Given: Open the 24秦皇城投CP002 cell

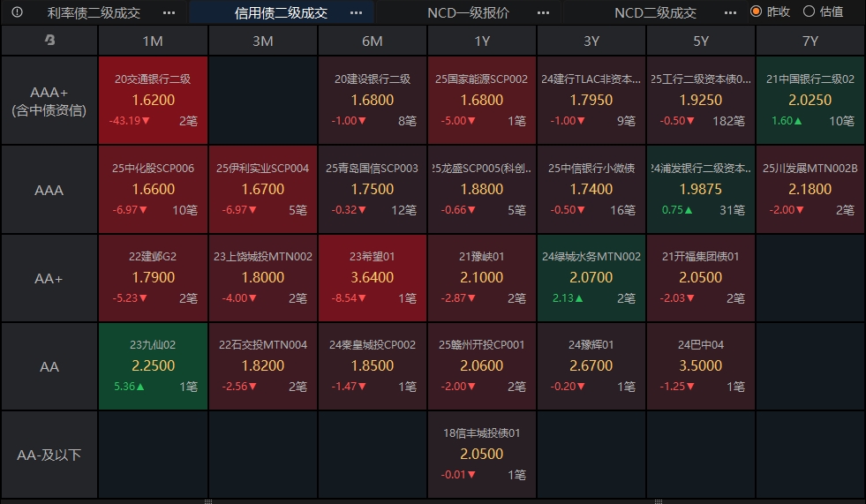Looking at the screenshot, I should [373, 366].
